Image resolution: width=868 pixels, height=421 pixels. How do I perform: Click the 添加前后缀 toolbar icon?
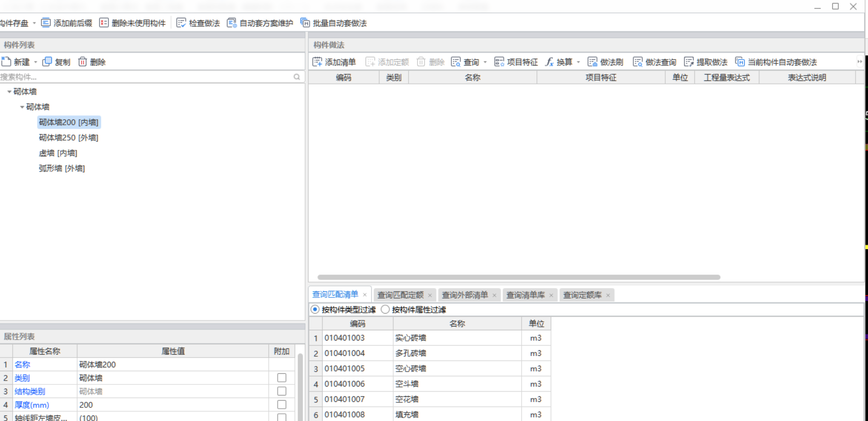tap(46, 23)
